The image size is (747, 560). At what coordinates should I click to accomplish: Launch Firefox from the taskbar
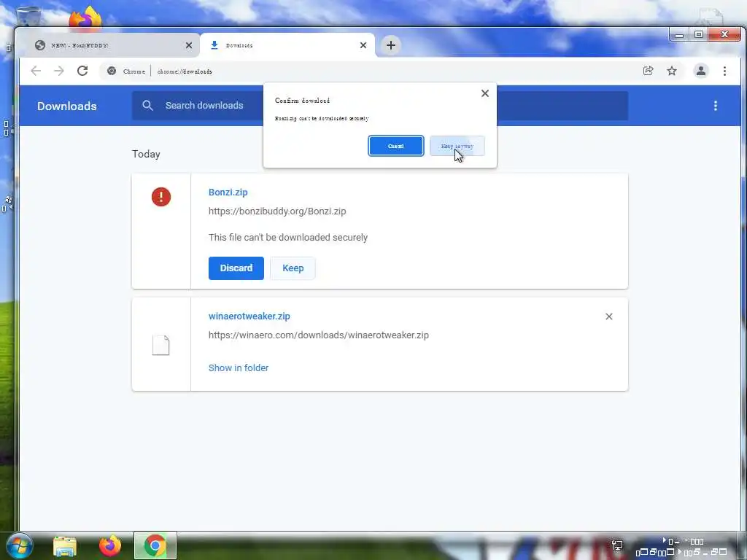point(110,545)
